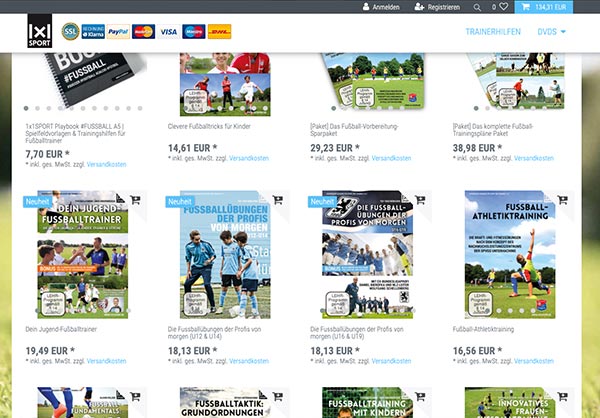Expand the DVDs dropdown menu
600x418 pixels.
click(552, 32)
